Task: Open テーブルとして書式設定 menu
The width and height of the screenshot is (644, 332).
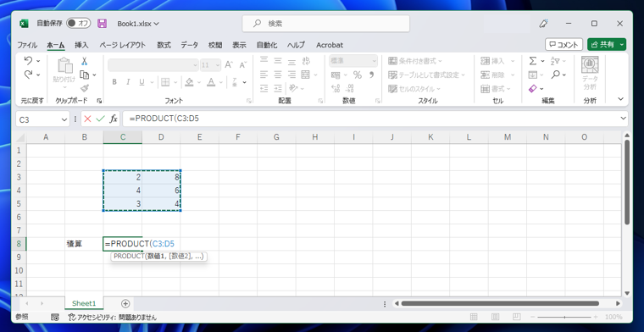Action: pos(427,75)
